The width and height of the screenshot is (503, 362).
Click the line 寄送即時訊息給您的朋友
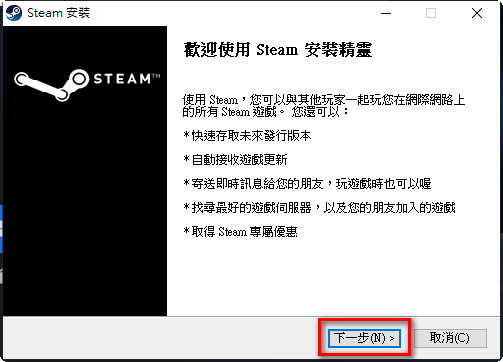[307, 184]
